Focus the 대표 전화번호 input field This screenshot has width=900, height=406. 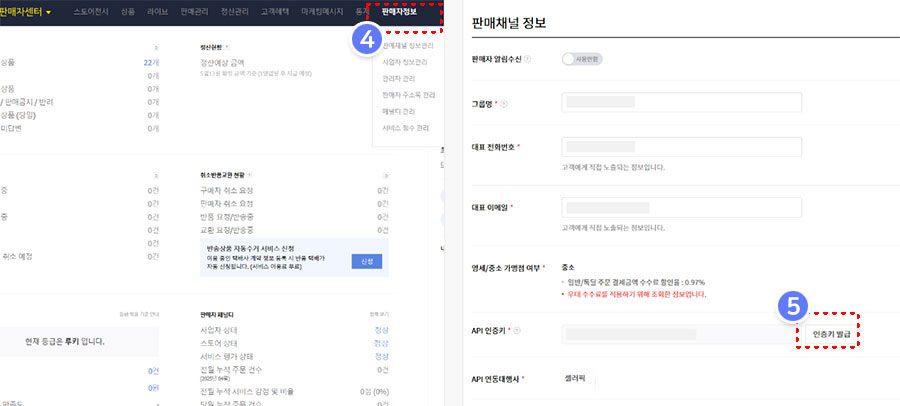click(x=681, y=147)
